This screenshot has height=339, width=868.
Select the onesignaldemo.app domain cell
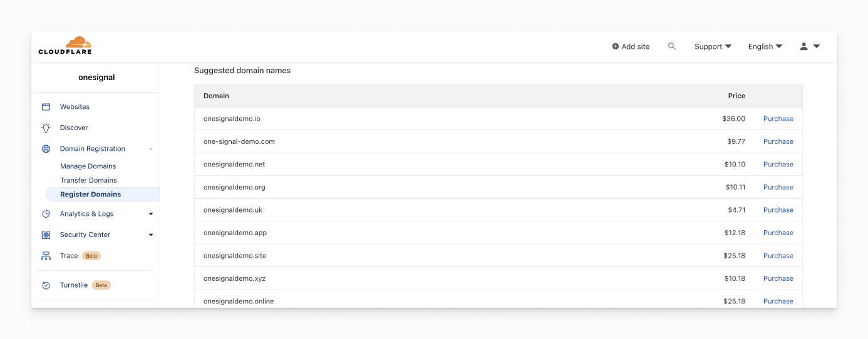235,233
